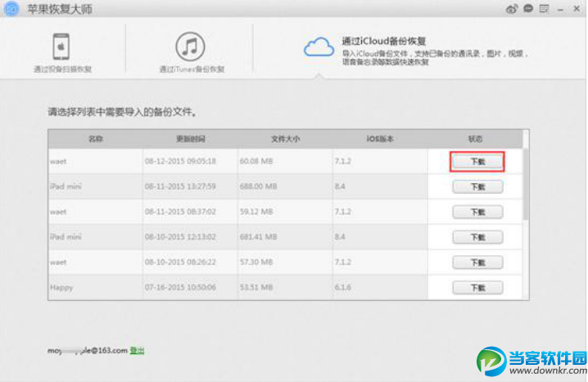Image resolution: width=588 pixels, height=382 pixels.
Task: Download the iPad mini backup from 08-10-2015
Action: pyautogui.click(x=477, y=237)
